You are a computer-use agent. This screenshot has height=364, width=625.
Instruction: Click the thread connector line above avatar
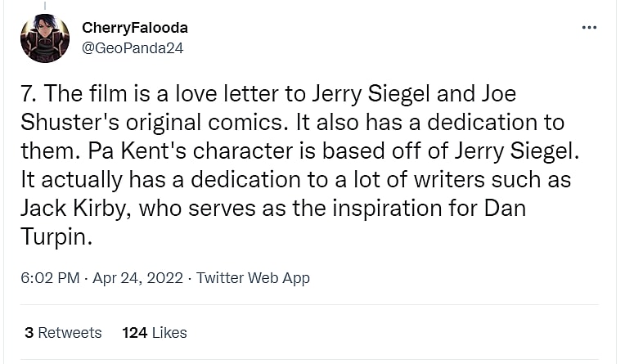pyautogui.click(x=45, y=4)
